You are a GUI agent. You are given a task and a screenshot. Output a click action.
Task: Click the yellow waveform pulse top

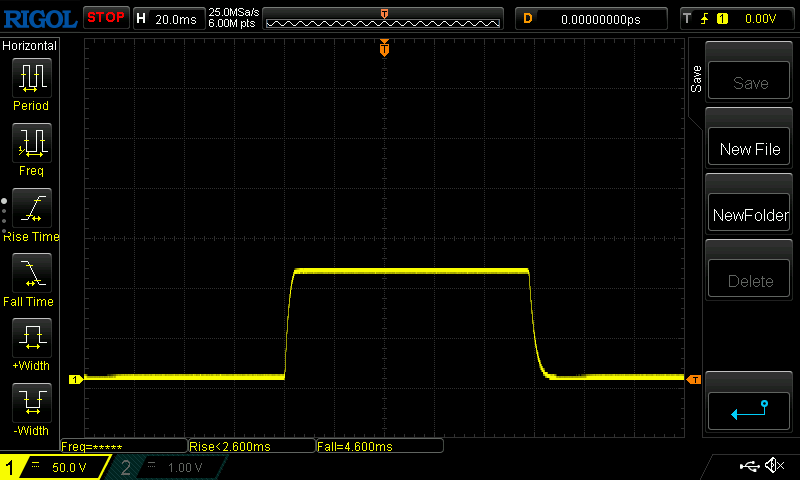click(x=411, y=271)
